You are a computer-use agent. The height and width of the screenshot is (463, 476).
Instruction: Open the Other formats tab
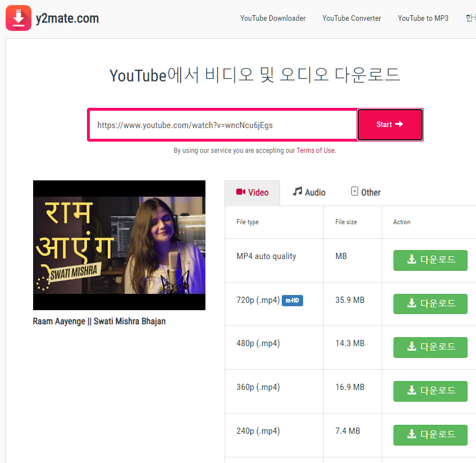click(365, 192)
